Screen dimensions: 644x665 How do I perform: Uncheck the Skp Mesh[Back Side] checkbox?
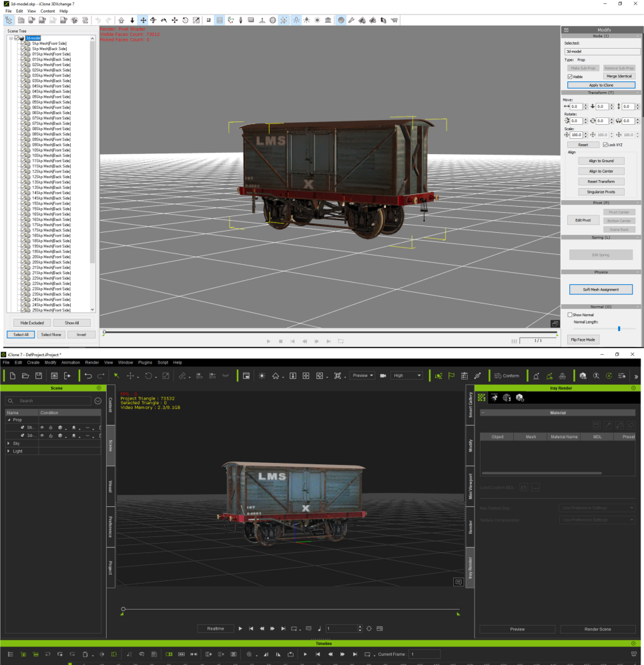[23, 49]
